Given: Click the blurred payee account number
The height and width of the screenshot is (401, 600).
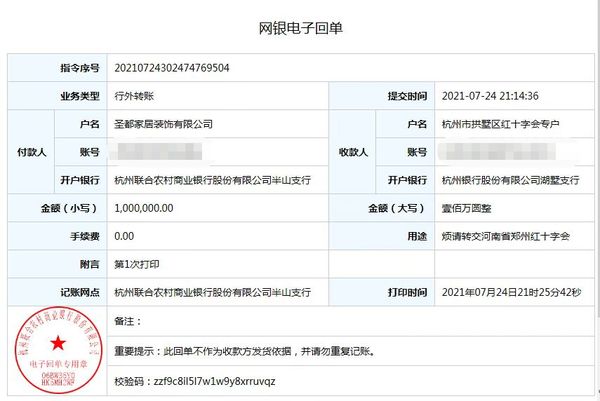Looking at the screenshot, I should (500, 152).
